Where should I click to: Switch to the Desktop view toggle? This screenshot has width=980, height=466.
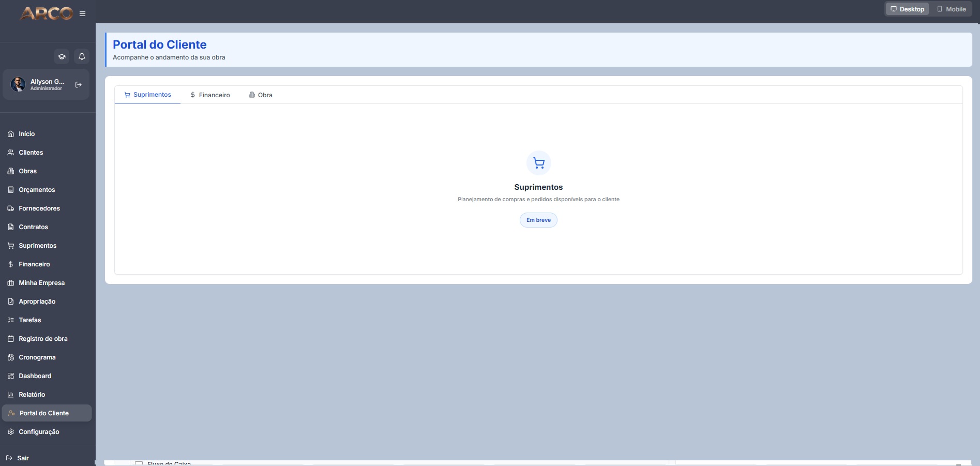pos(907,9)
